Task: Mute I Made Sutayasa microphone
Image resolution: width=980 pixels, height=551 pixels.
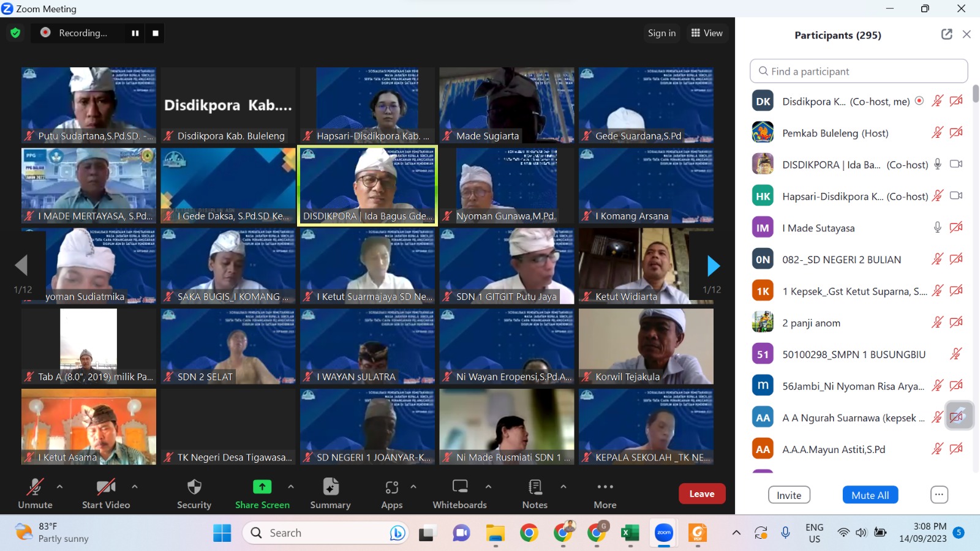Action: click(x=937, y=228)
